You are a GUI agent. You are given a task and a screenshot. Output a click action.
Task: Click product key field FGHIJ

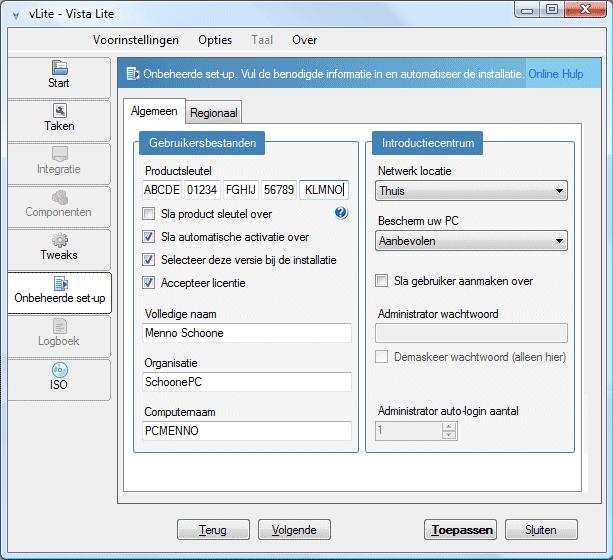tap(241, 190)
